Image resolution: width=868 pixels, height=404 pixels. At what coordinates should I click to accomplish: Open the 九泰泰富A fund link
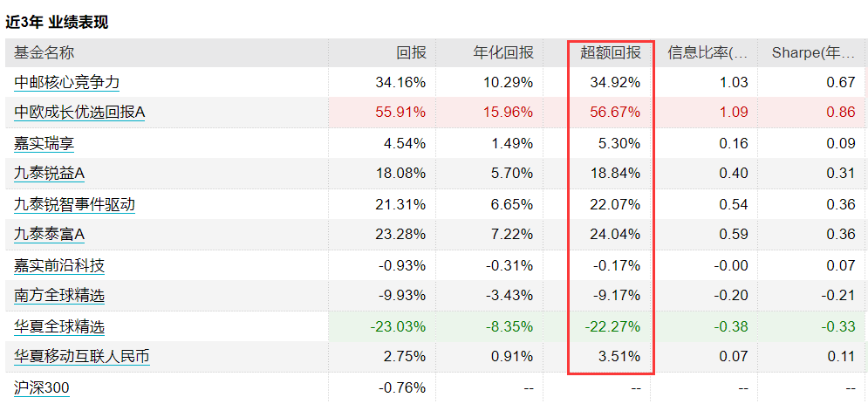tap(49, 235)
